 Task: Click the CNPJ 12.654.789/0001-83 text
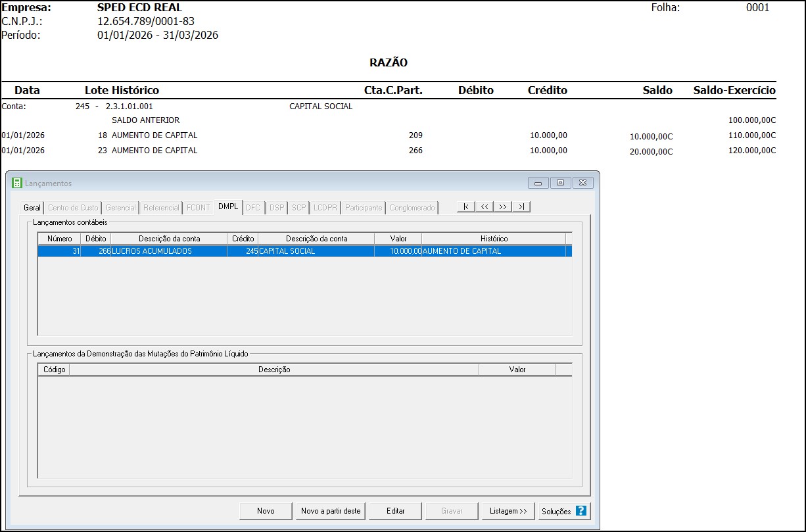click(x=146, y=22)
